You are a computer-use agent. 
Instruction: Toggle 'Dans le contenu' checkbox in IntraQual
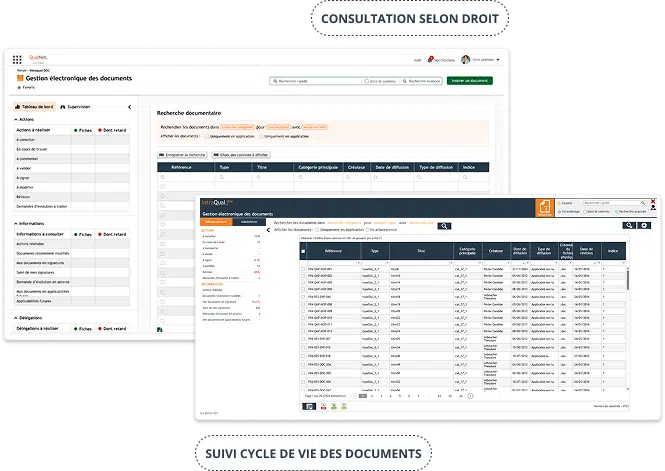coord(585,212)
